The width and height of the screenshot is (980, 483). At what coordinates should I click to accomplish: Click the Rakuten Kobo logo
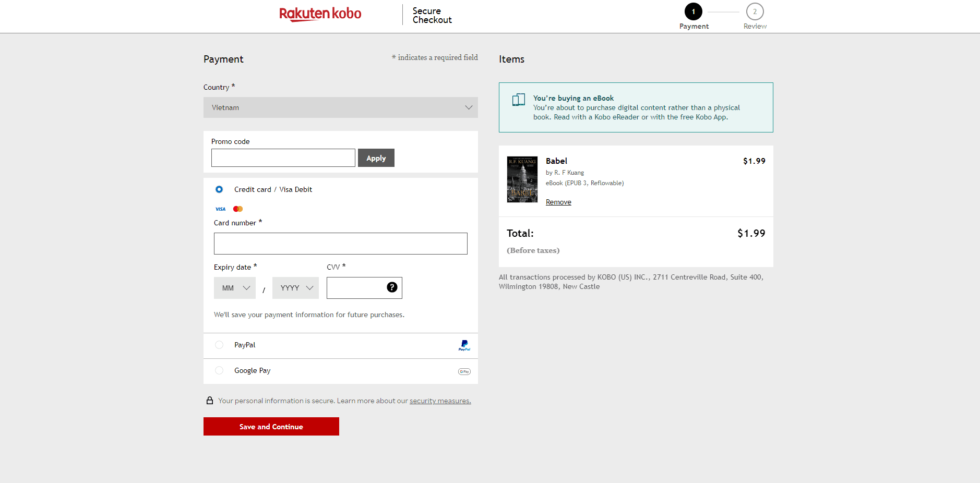[320, 14]
